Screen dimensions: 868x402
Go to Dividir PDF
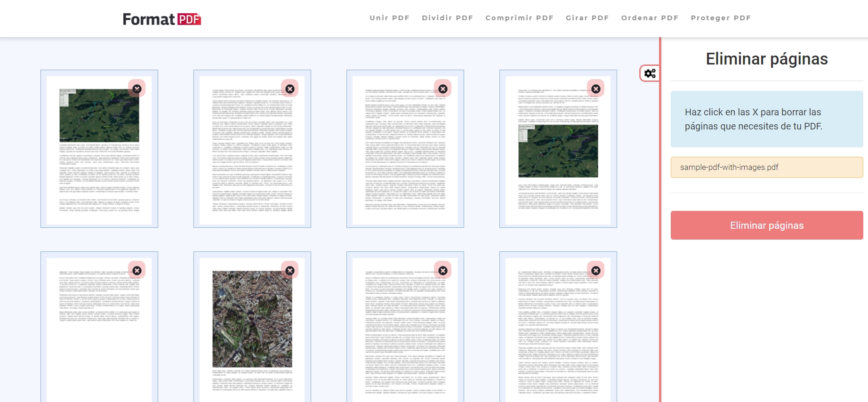click(447, 18)
